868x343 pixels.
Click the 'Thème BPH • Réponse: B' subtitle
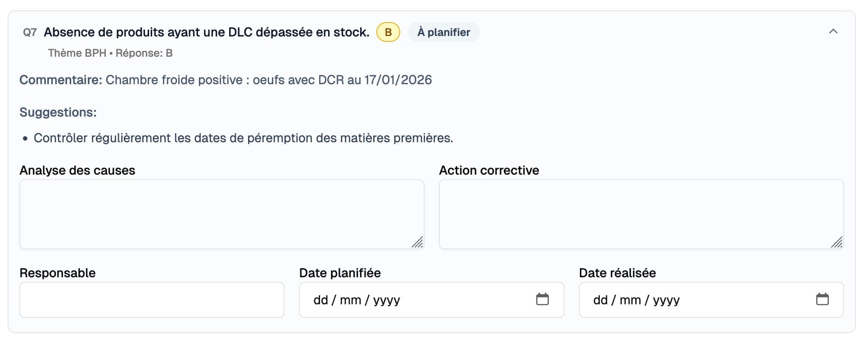coord(110,53)
